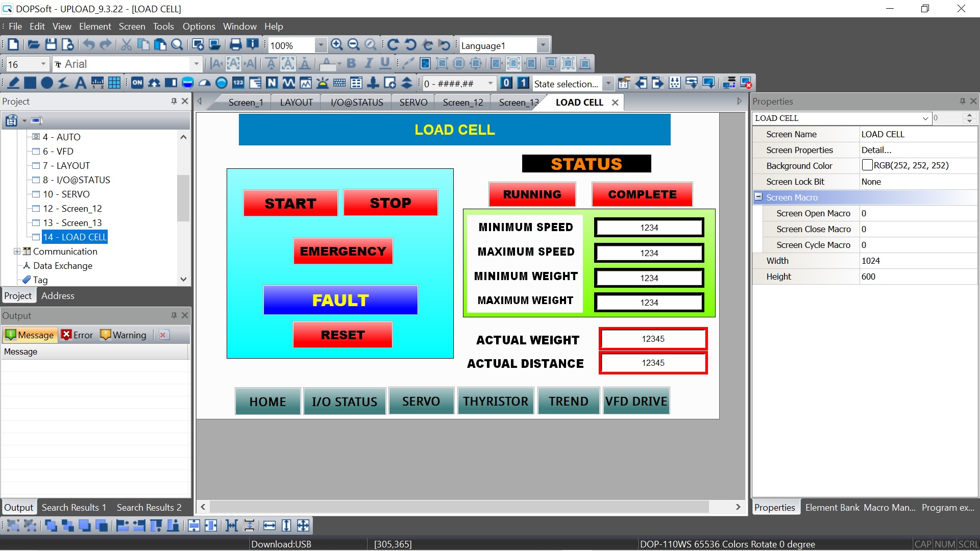Select the Rectangle drawing tool

pyautogui.click(x=30, y=83)
